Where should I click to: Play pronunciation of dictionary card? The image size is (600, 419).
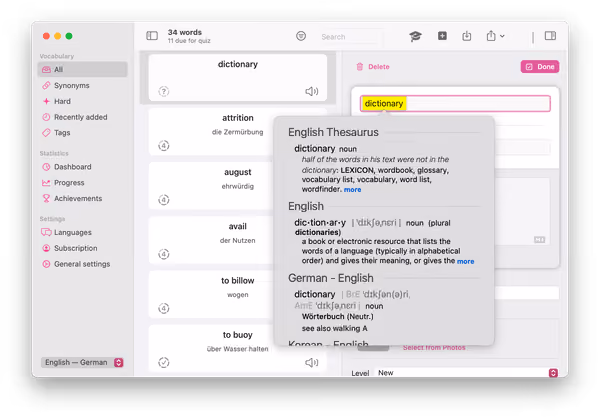(x=311, y=91)
